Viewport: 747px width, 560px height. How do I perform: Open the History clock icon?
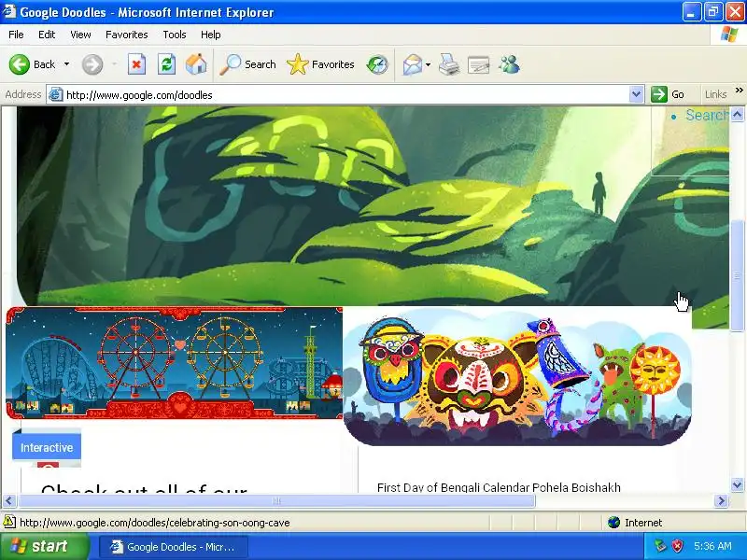pos(377,64)
